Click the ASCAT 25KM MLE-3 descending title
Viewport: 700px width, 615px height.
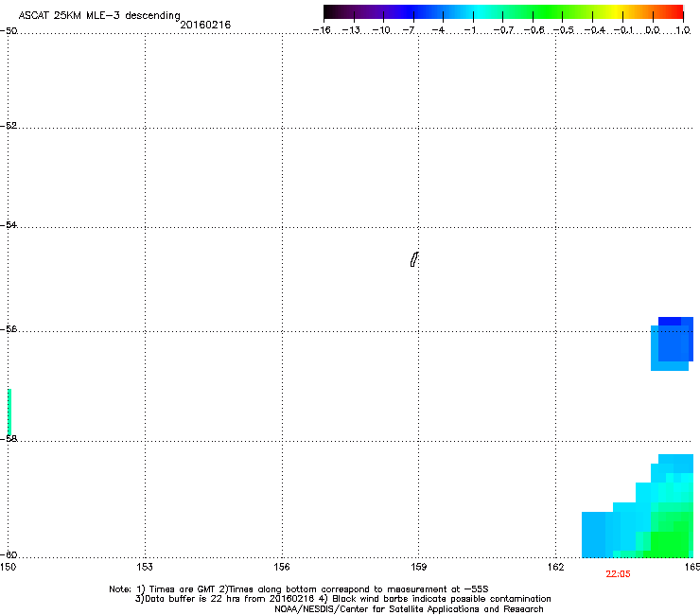click(99, 15)
